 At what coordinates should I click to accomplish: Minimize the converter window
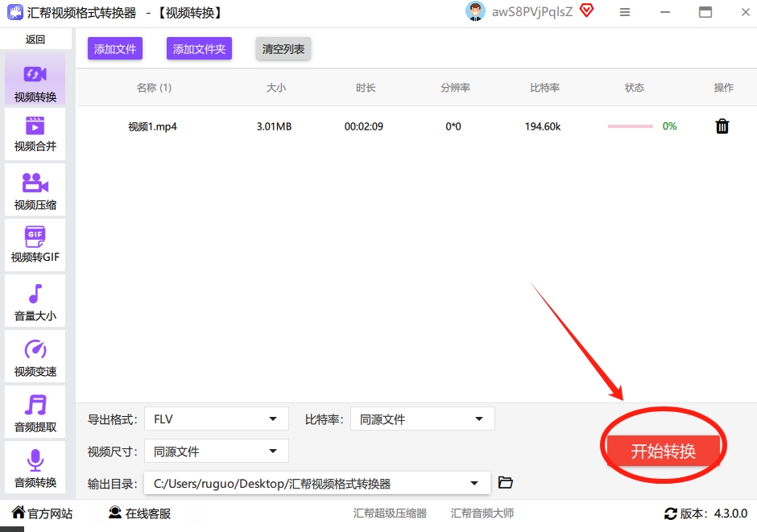click(x=665, y=12)
